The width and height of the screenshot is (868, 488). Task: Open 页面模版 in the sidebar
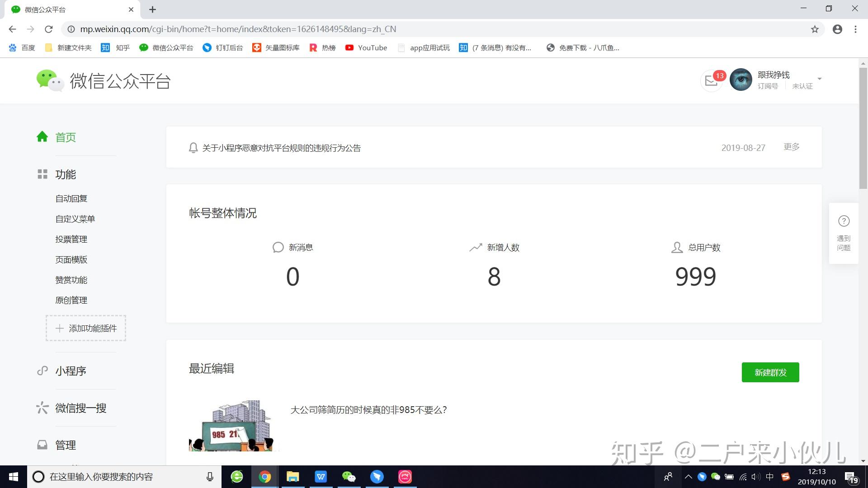pos(71,260)
